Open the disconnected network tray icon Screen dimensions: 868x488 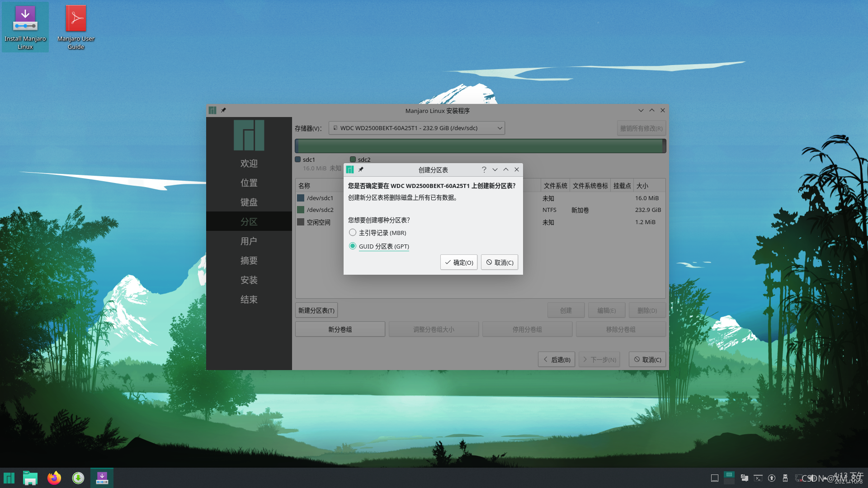[x=798, y=478]
